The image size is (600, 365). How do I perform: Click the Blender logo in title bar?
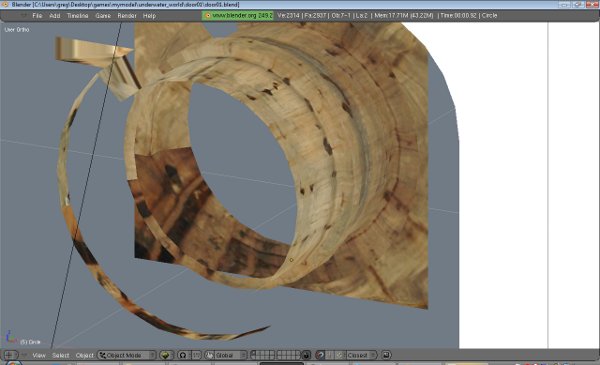pyautogui.click(x=5, y=5)
